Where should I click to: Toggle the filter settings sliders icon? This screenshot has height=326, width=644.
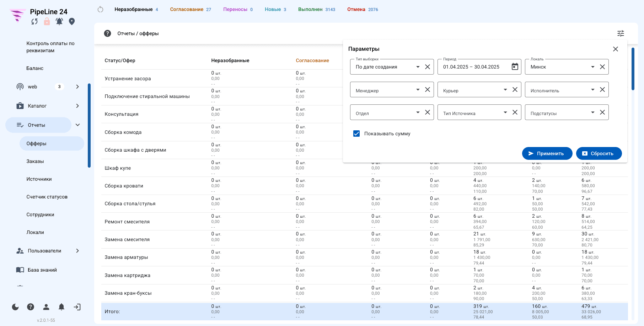pos(621,33)
